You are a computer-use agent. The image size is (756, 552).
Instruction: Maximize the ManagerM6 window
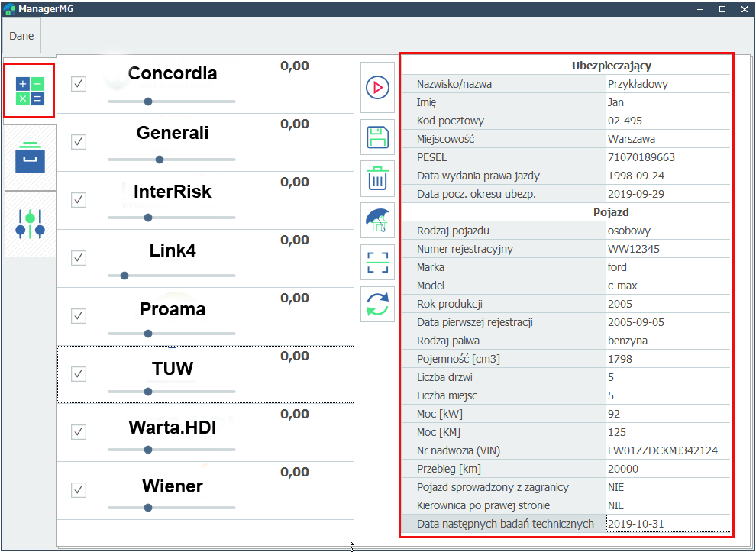722,9
